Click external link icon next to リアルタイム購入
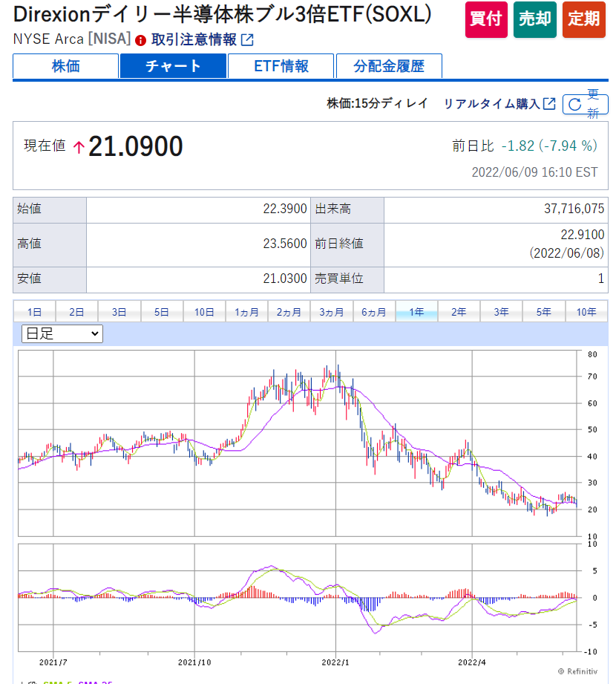Viewport: 616px width, 684px height. pos(549,104)
